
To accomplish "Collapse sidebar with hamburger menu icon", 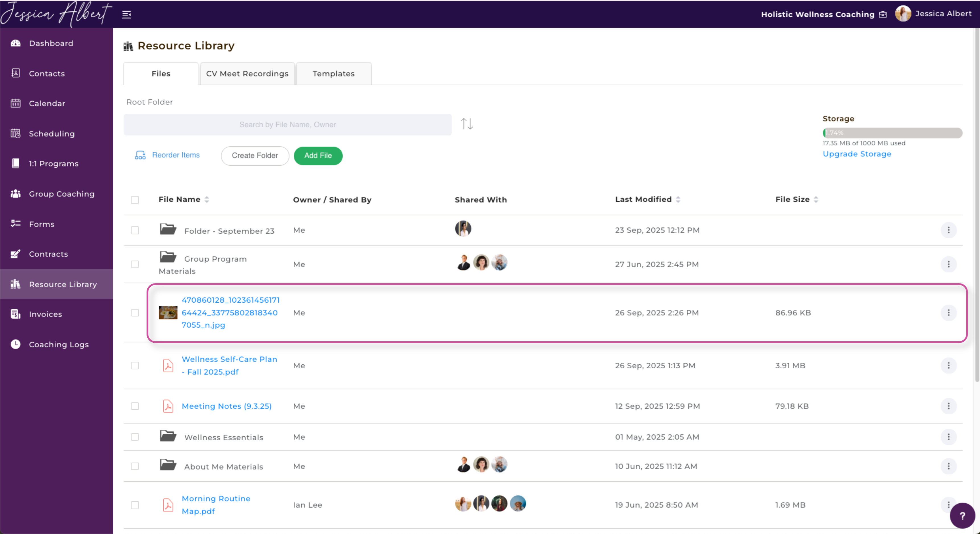I will pyautogui.click(x=126, y=15).
